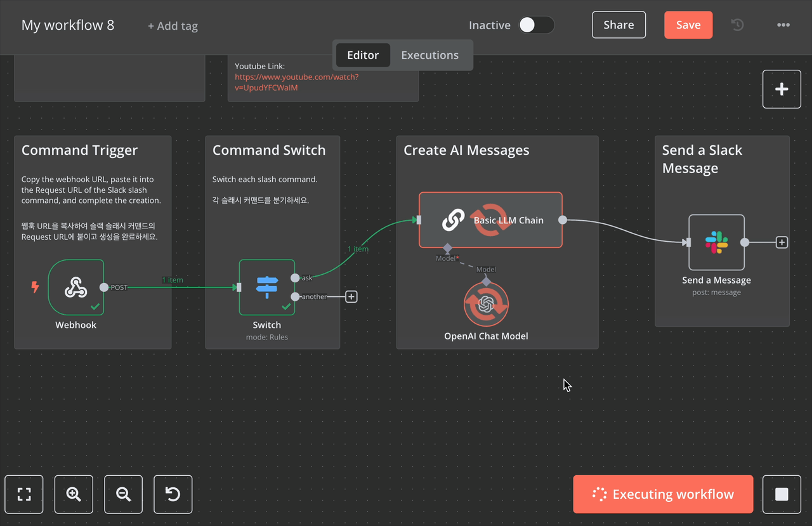Open the OpenAI Chat Model node

point(486,305)
